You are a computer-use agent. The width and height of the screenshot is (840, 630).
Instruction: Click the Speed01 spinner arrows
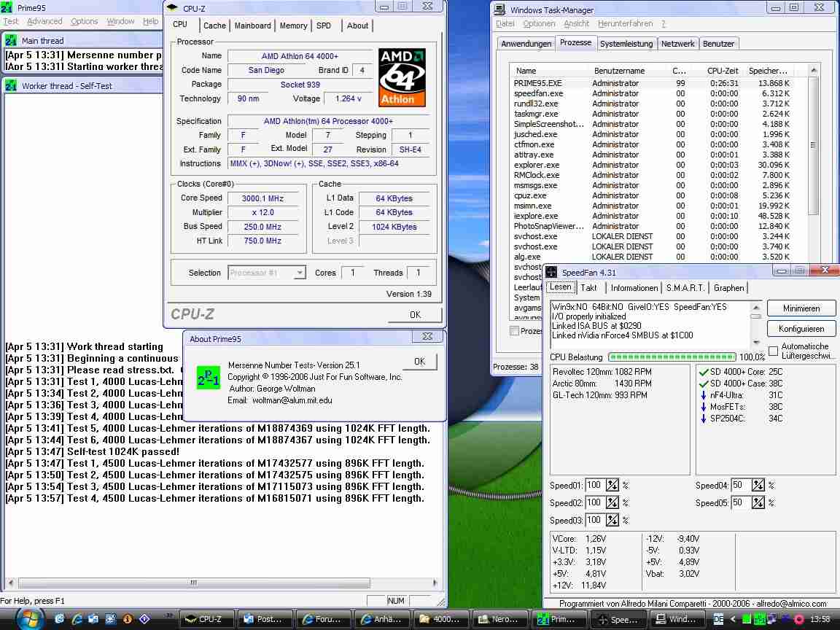point(612,486)
